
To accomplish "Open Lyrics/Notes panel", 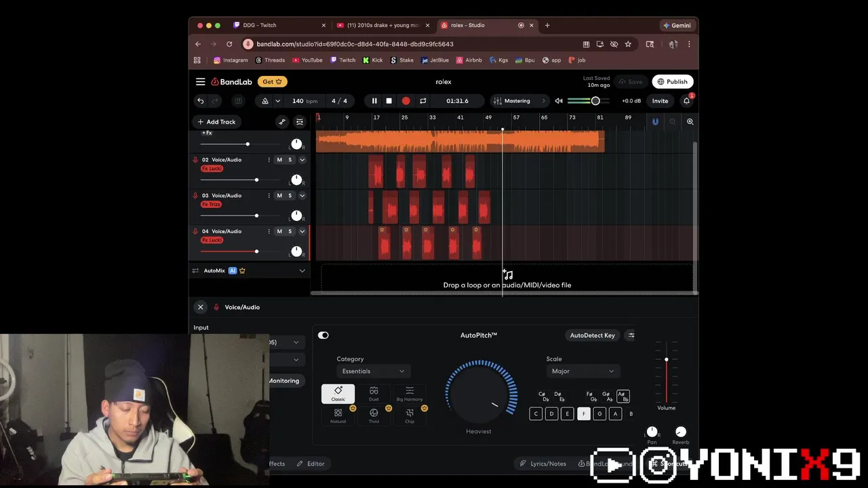I will point(542,464).
